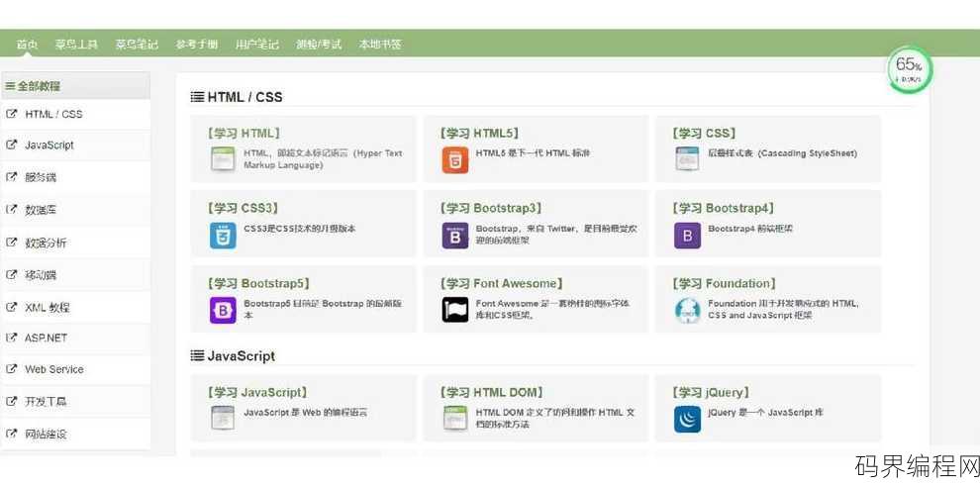Click the description '层叠样式表 (Cascading StyleSheet)'
980x485 pixels.
782,153
